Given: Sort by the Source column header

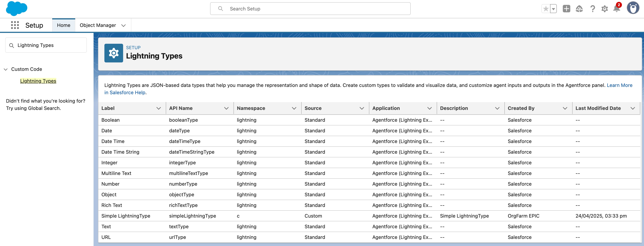Looking at the screenshot, I should tap(313, 108).
